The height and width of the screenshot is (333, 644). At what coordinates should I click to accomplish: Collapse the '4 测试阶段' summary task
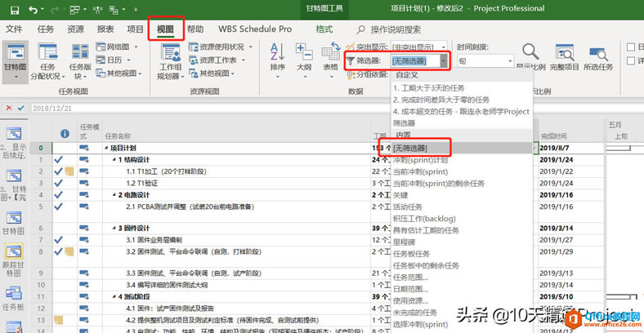(114, 296)
